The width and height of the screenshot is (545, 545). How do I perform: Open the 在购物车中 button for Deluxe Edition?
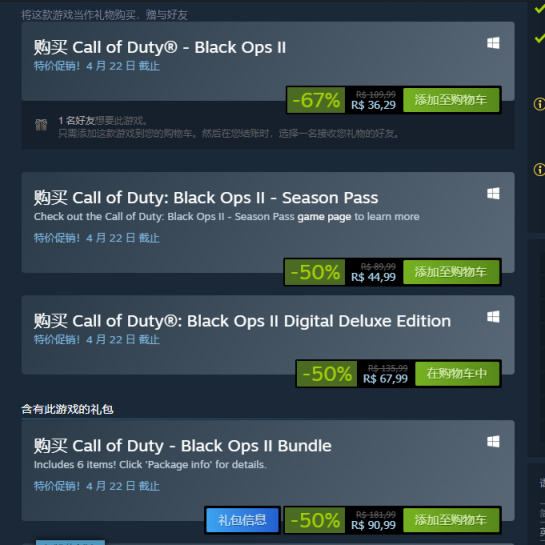457,374
